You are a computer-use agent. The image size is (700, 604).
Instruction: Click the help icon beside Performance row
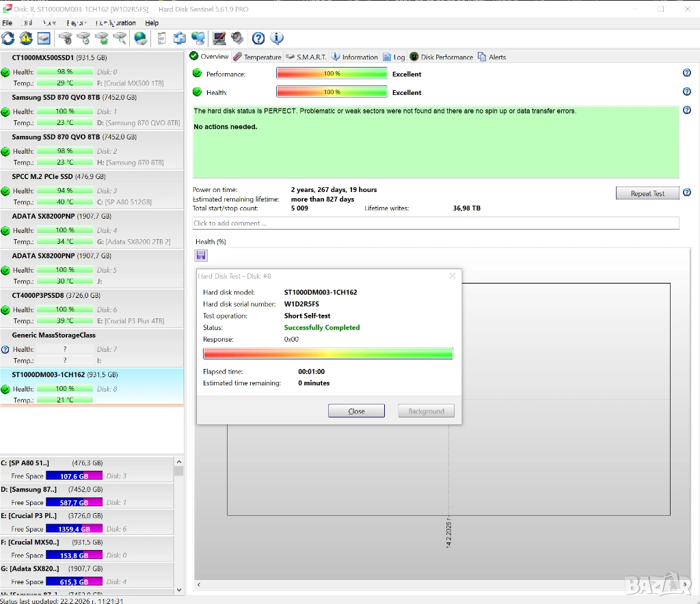(686, 73)
